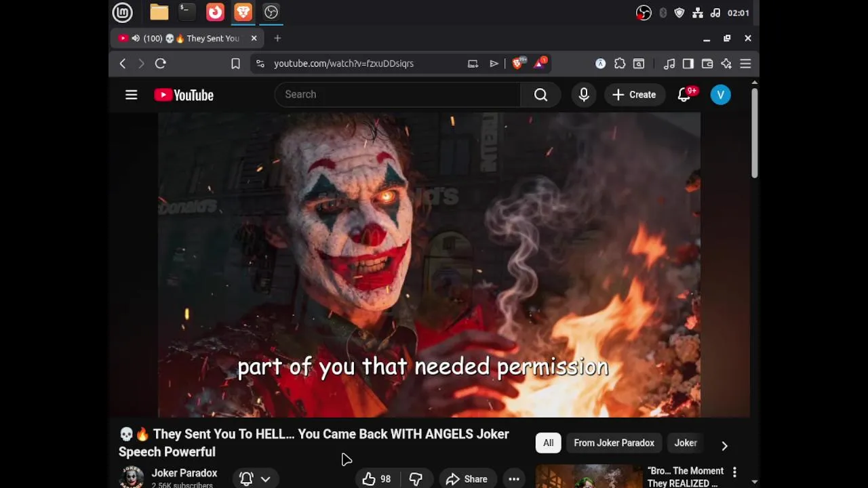The image size is (868, 488).
Task: Open the media control music note
Action: pos(669,64)
